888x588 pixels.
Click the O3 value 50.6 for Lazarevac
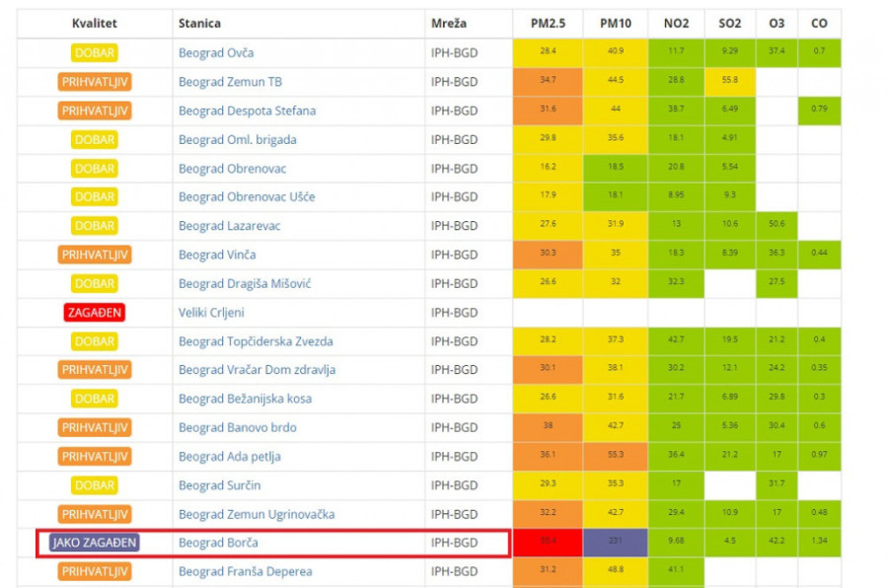coord(777,226)
